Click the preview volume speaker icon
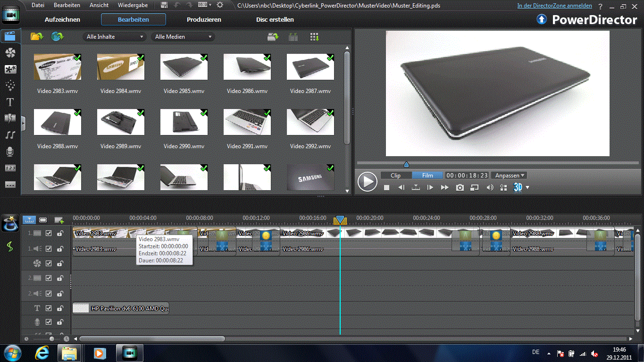Screen dimensions: 644x362 490,187
